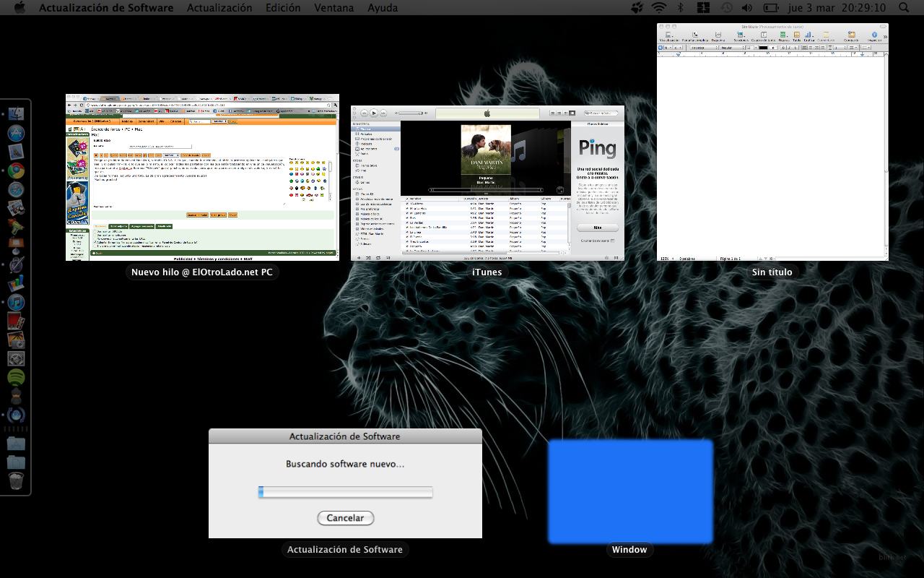The width and height of the screenshot is (924, 578).
Task: Choose the blue Window thumbnail
Action: click(x=630, y=491)
